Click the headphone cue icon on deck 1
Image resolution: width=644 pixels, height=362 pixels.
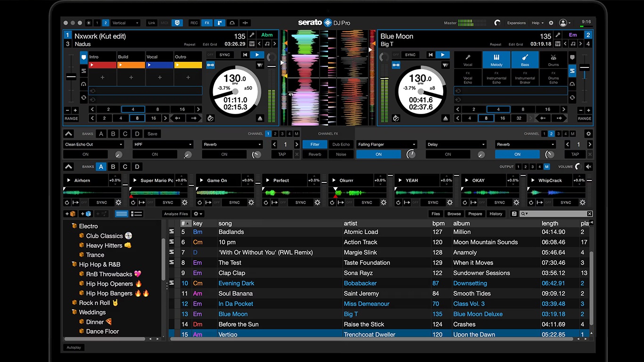tap(84, 84)
